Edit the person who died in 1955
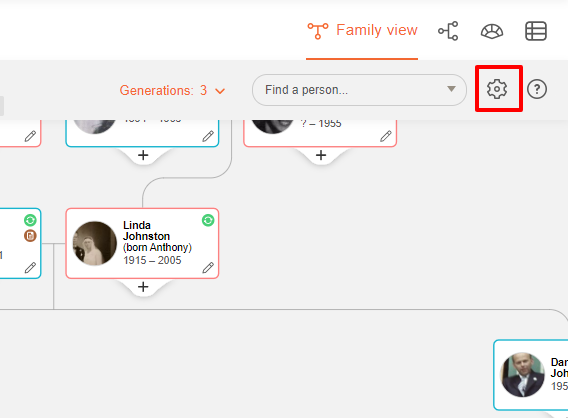The height and width of the screenshot is (418, 568). point(386,136)
